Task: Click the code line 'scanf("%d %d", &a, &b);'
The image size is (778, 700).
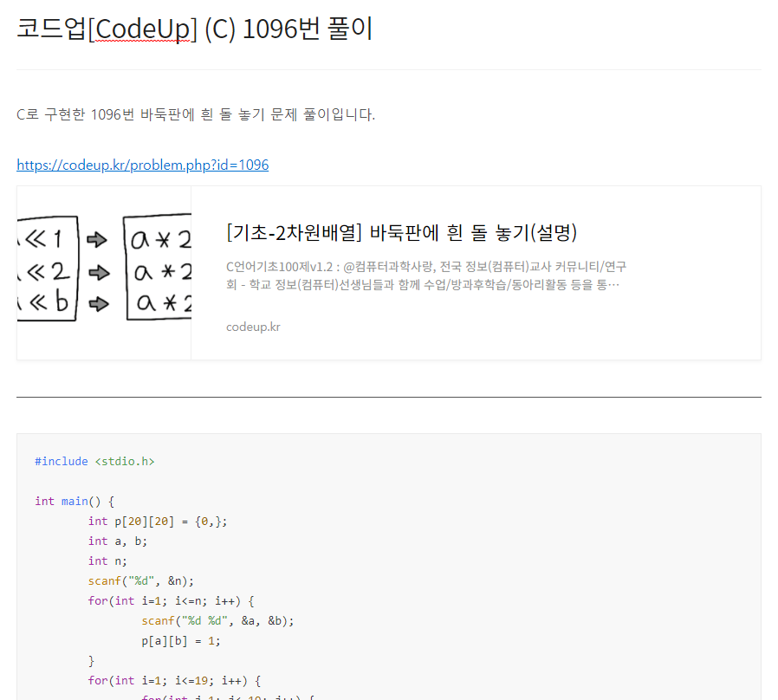Action: 217,620
